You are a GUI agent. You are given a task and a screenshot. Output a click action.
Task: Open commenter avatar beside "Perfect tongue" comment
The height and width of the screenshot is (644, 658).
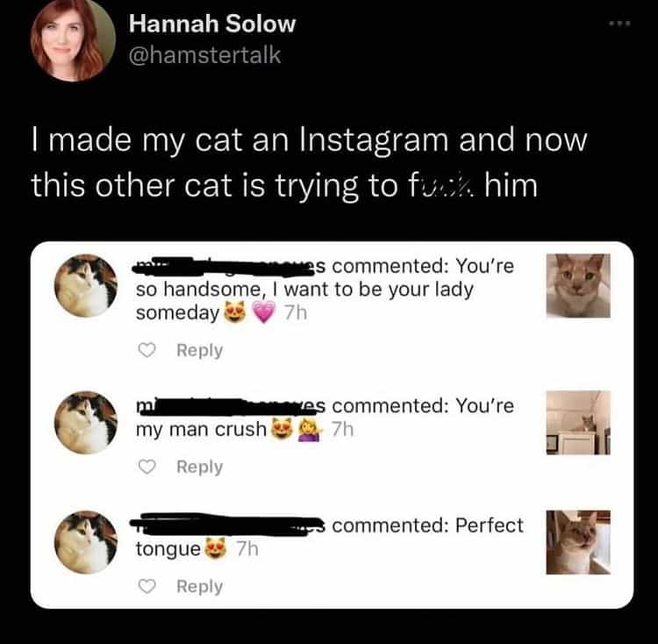86,542
